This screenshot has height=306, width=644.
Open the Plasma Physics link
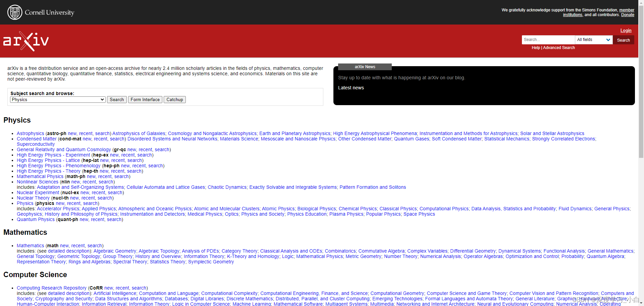[346, 214]
